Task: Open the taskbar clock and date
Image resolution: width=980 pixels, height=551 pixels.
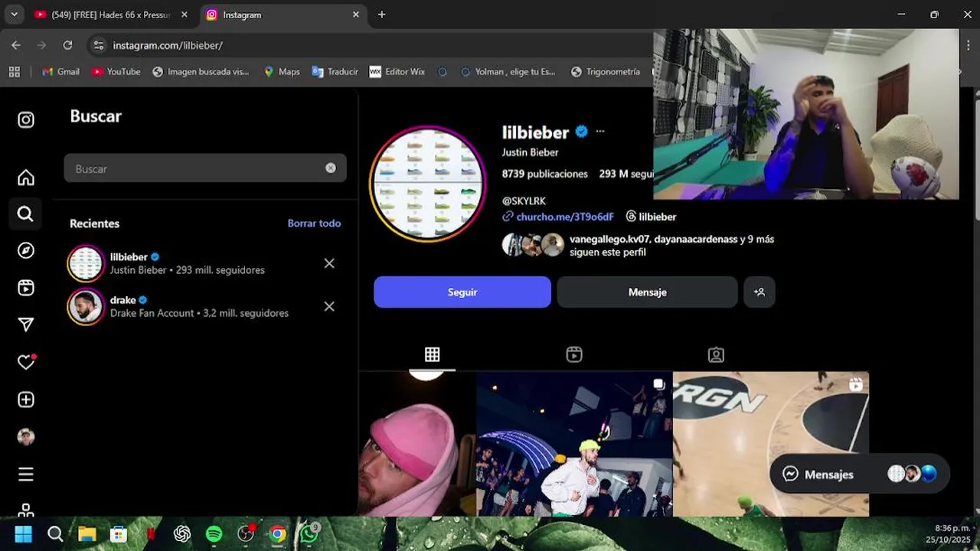Action: pos(949,534)
